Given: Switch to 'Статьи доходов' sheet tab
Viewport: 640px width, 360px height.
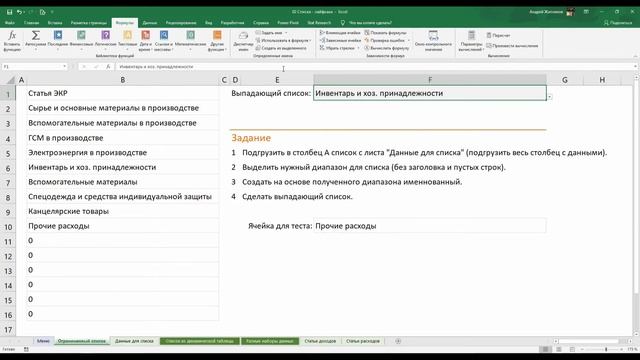Looking at the screenshot, I should click(x=320, y=341).
